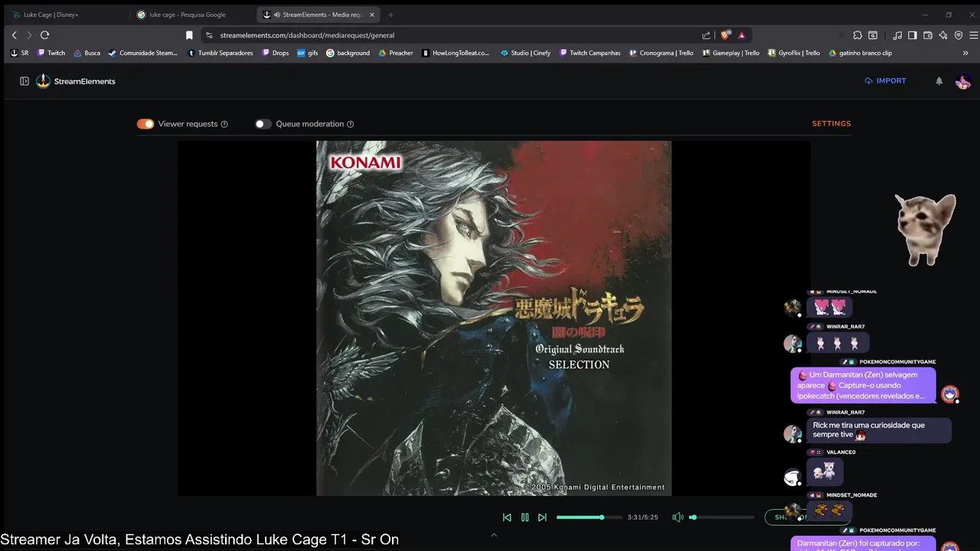Adjust the volume slider
980x551 pixels.
click(x=721, y=517)
